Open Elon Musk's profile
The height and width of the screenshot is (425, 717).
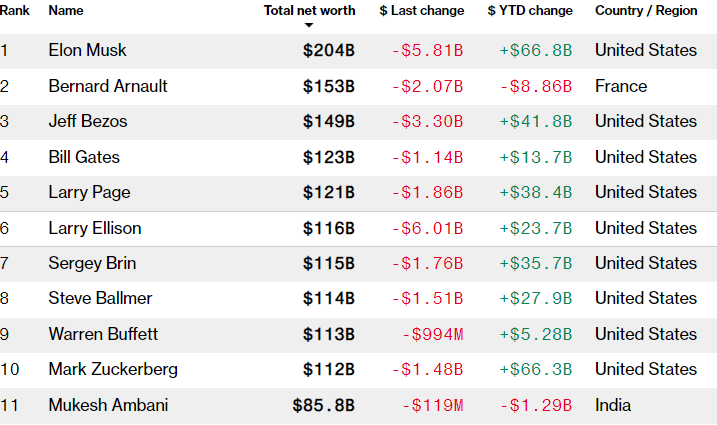[87, 50]
